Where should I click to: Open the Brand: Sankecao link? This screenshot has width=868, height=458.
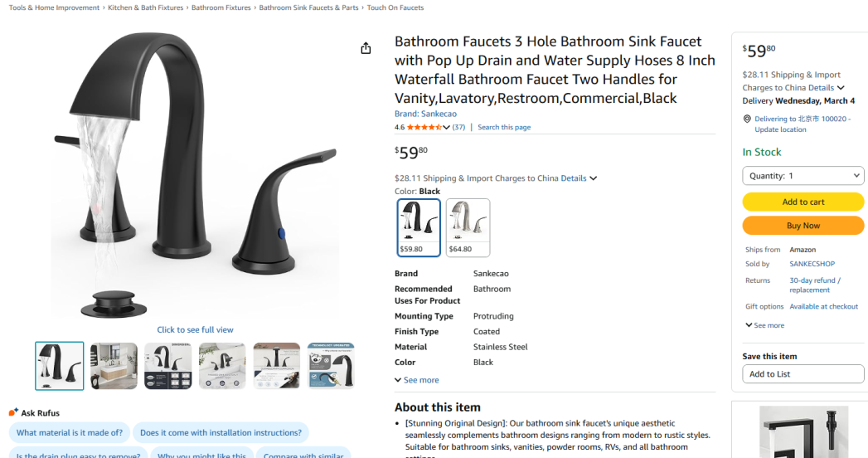point(425,114)
